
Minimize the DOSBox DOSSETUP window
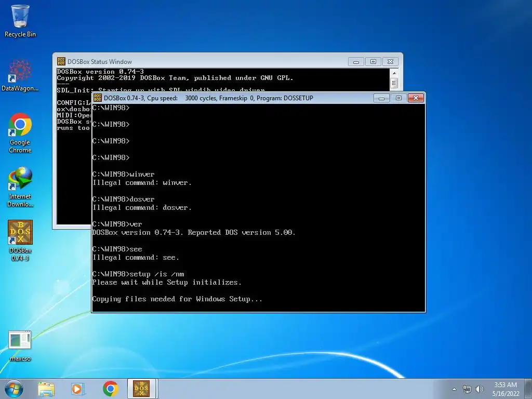381,98
